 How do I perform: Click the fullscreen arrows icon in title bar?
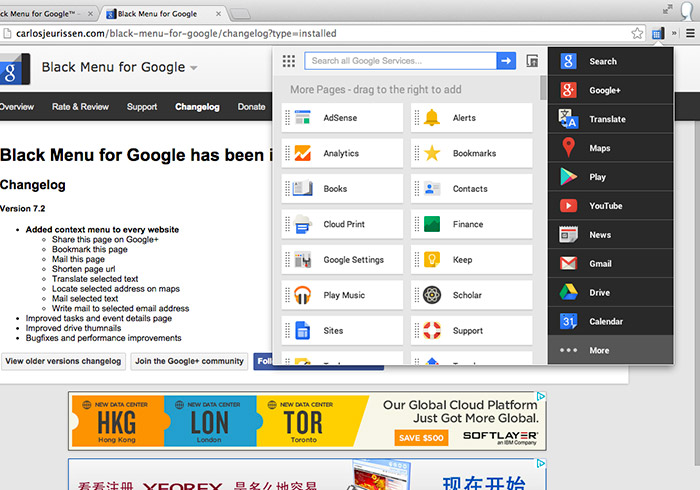[x=667, y=9]
